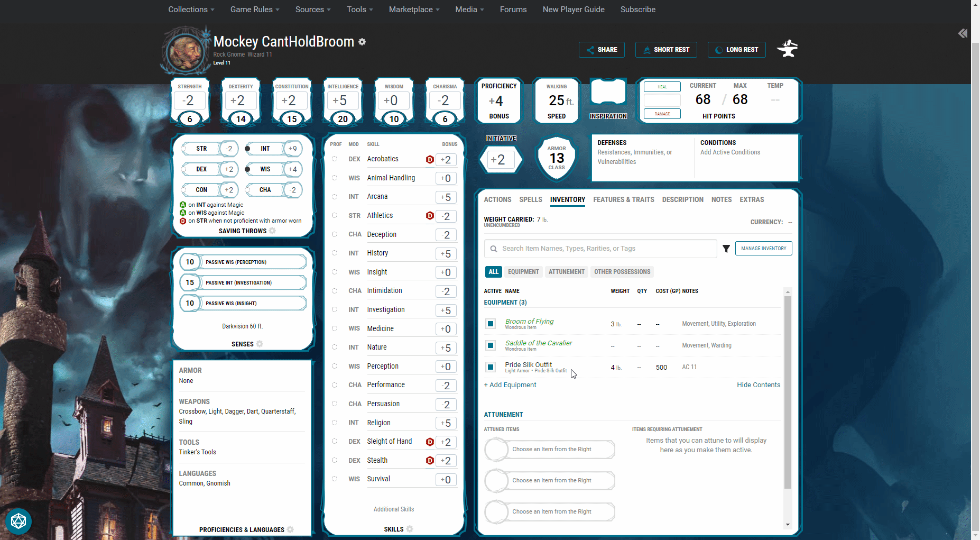Open Broom of Flying item details

[529, 321]
